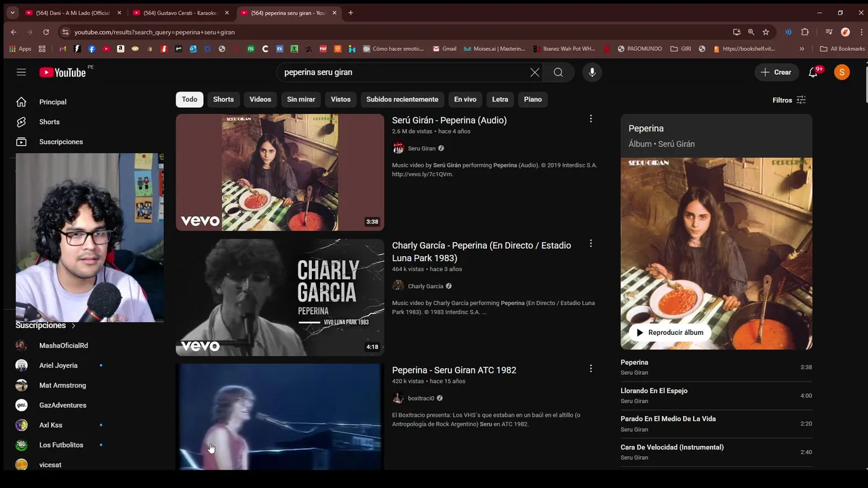This screenshot has height=488, width=868.
Task: Close the peperina seru giran browser tab
Action: click(x=334, y=13)
